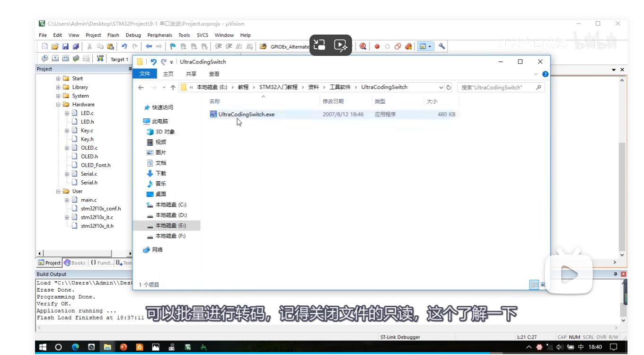Expand the Library group in project tree

pyautogui.click(x=59, y=87)
